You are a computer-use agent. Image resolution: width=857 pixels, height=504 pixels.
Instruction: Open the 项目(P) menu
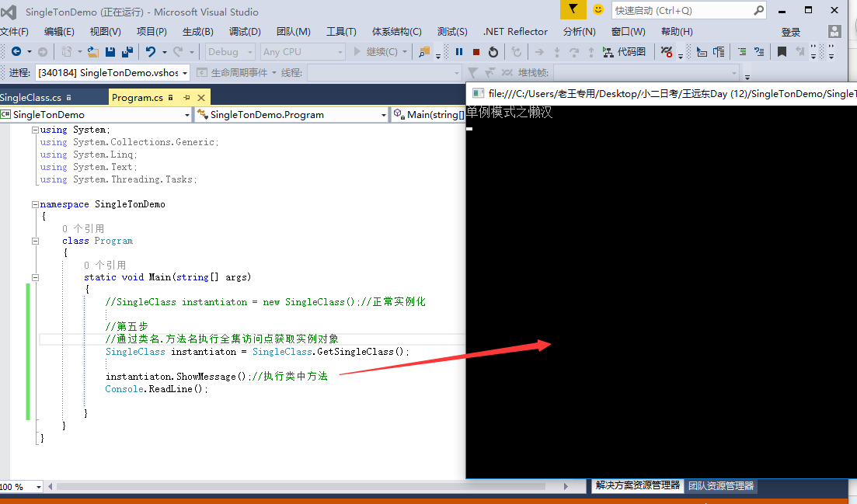click(152, 32)
